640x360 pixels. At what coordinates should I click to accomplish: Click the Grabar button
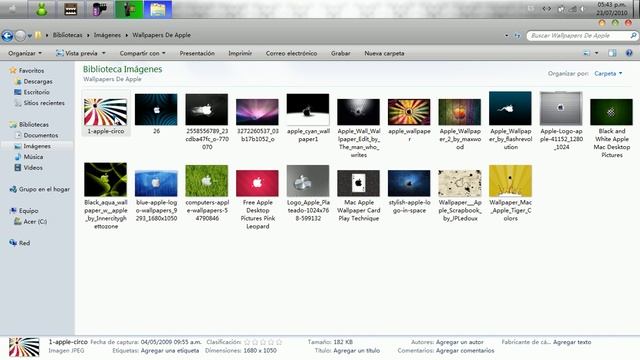pos(340,53)
